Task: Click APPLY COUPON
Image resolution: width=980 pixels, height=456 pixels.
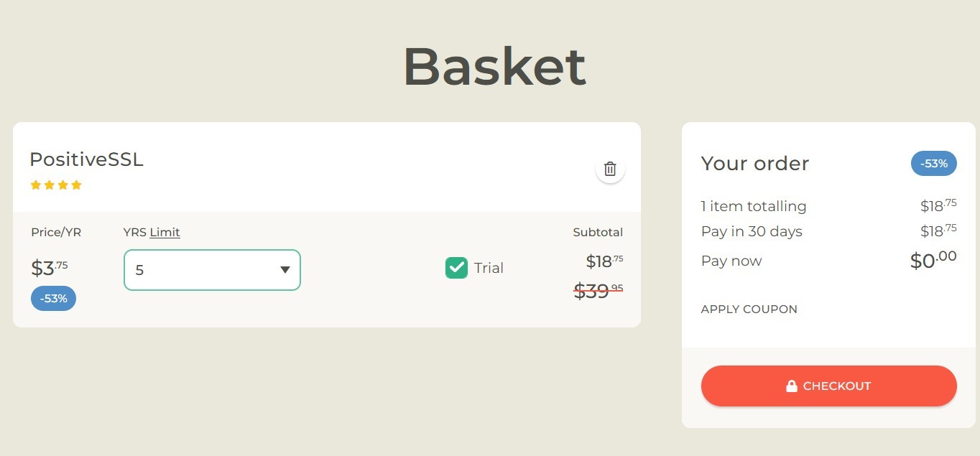Action: [749, 310]
